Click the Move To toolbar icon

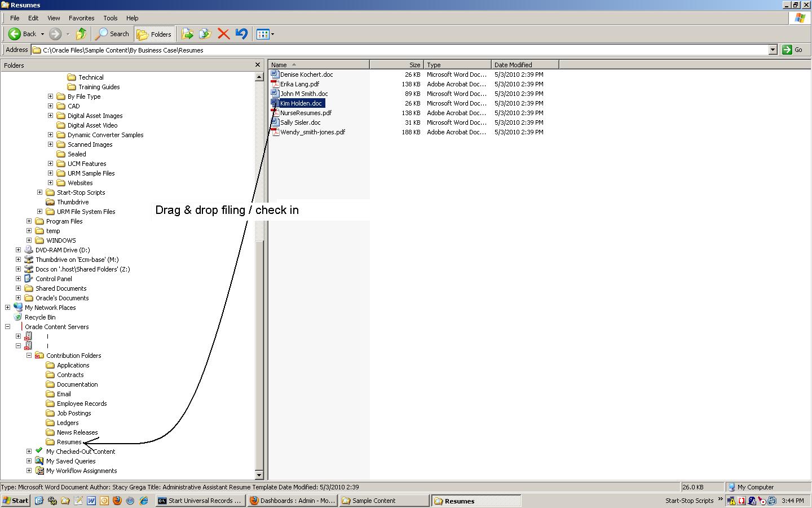(188, 34)
